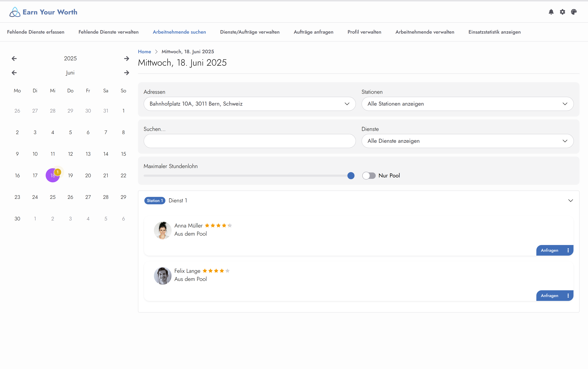Click Anfragen button for Anna Müller
Screen dimensions: 588x369
tap(549, 250)
